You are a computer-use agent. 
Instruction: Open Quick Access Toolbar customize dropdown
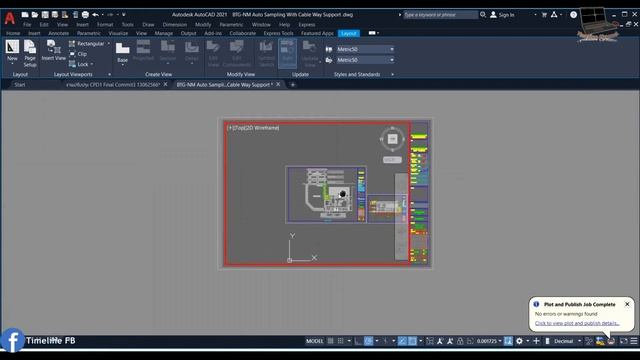124,15
